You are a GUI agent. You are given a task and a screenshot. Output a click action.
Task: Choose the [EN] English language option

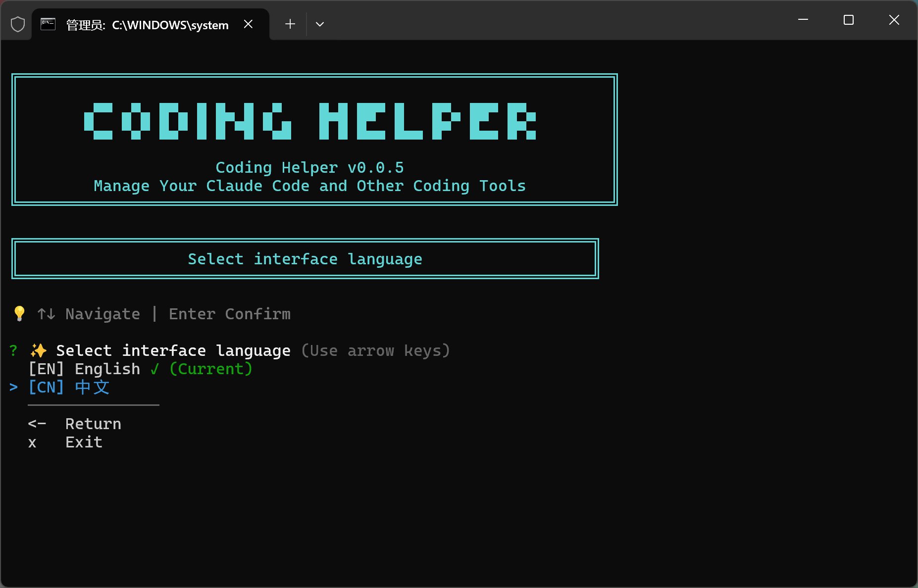[x=84, y=369]
